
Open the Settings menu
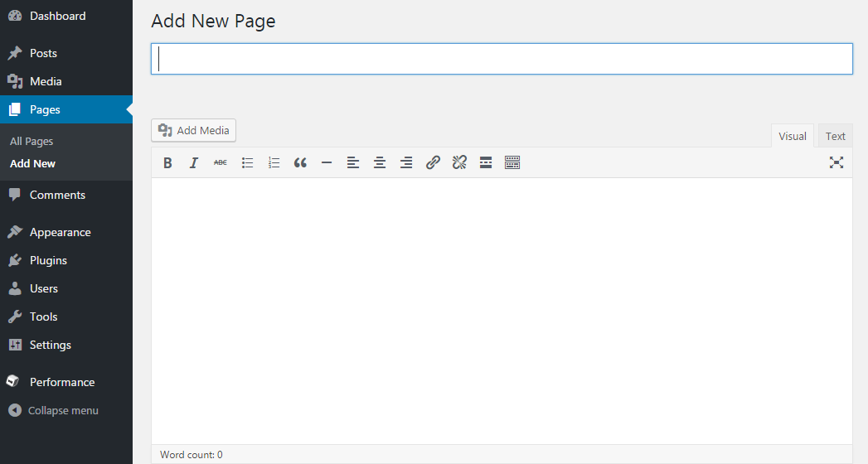click(66, 345)
